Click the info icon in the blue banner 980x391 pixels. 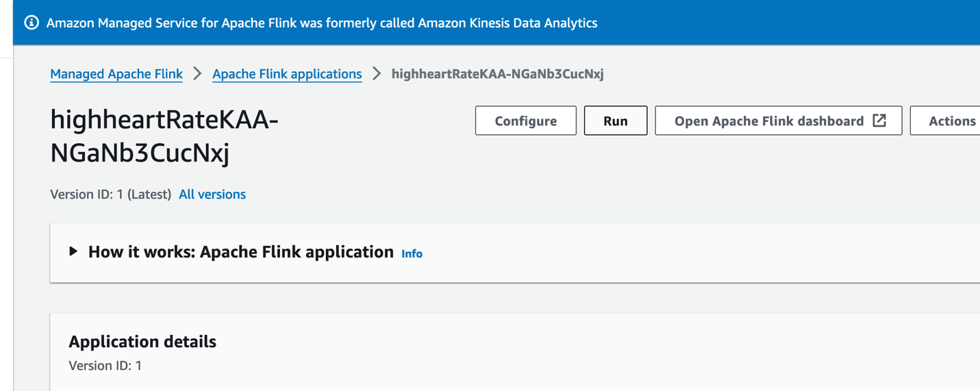pos(32,23)
